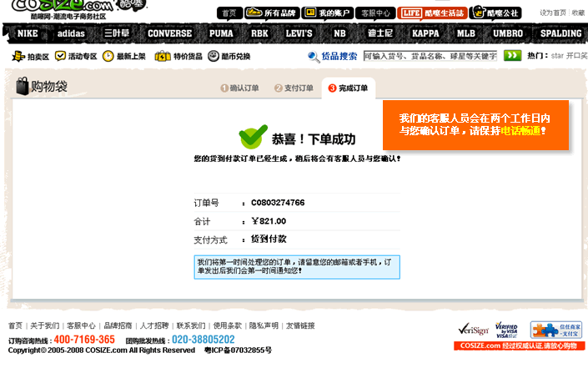588x373 pixels.
Task: Select LEVI'S brand
Action: tap(299, 33)
